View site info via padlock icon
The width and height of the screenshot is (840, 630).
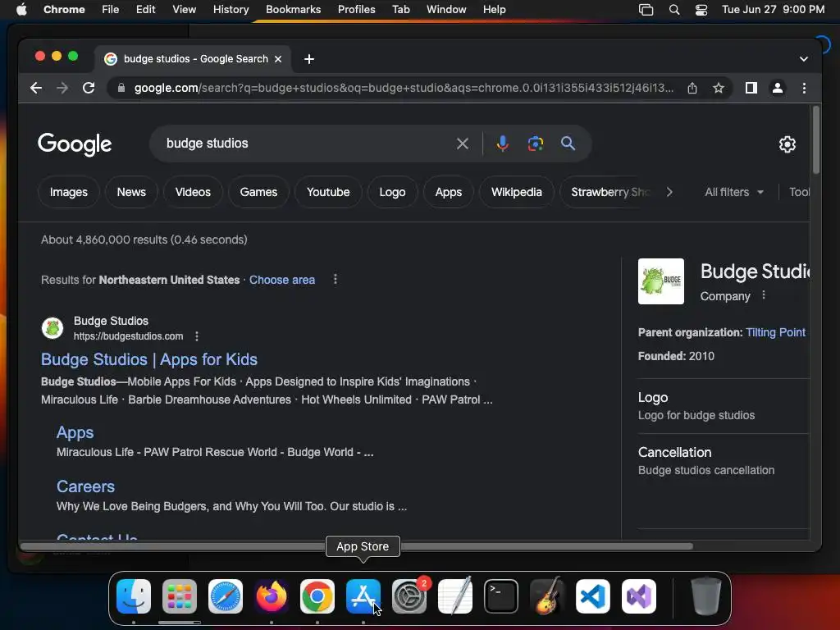click(121, 88)
